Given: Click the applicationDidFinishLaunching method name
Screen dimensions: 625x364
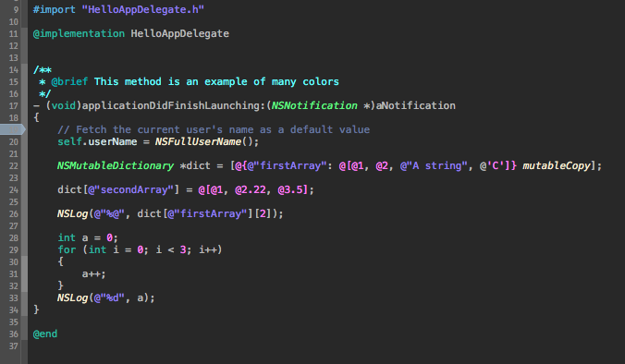Looking at the screenshot, I should pyautogui.click(x=171, y=106).
